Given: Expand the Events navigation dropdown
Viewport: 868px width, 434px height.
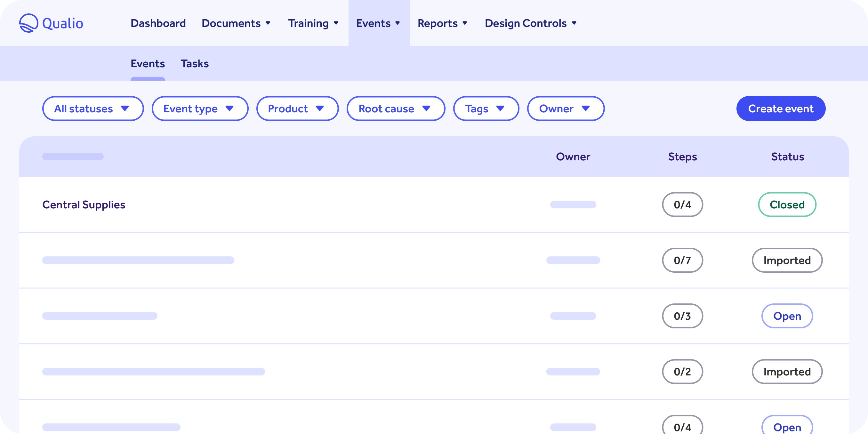Looking at the screenshot, I should click(378, 23).
